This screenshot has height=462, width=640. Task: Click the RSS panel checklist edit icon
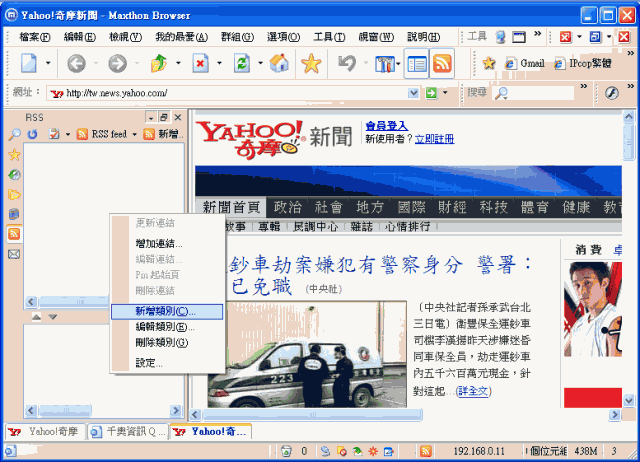pos(54,134)
